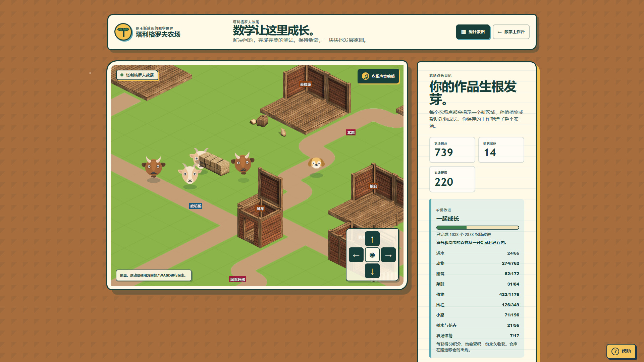Click the 农场硬币 220 card
The image size is (644, 362).
coord(452,179)
